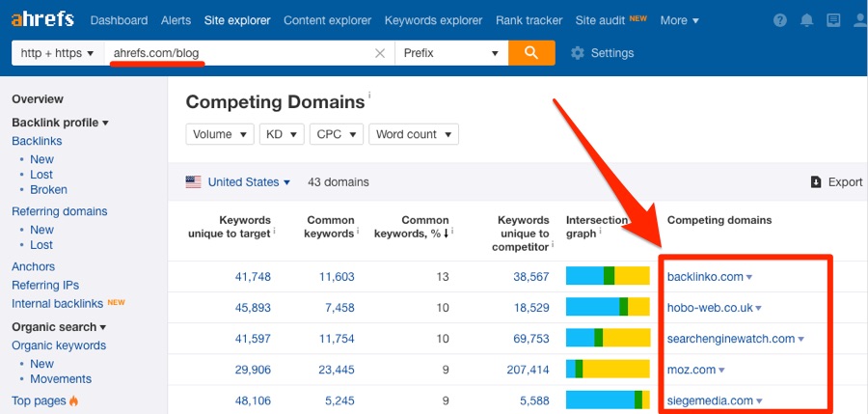Click info icon by Keywords unique to competitor
868x414 pixels.
coord(553,244)
